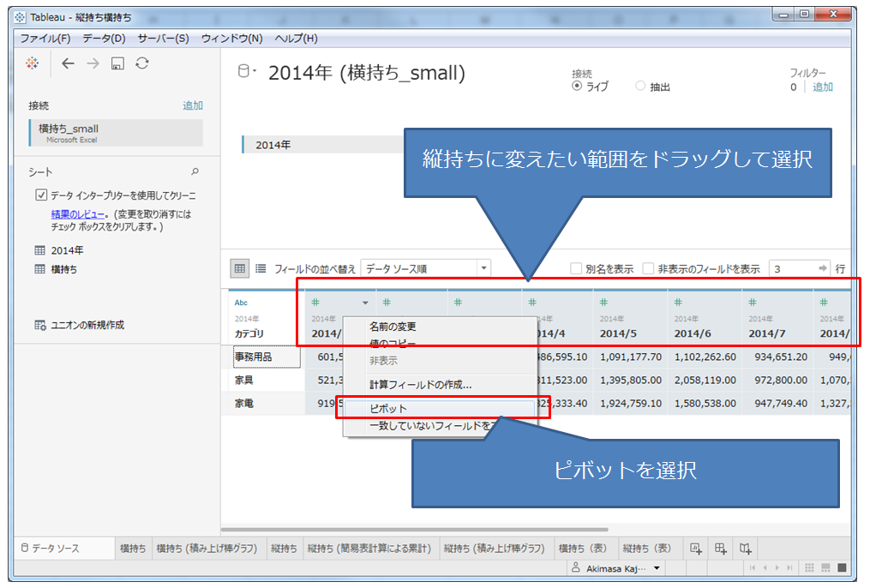Open the データ(D) menu

click(104, 39)
